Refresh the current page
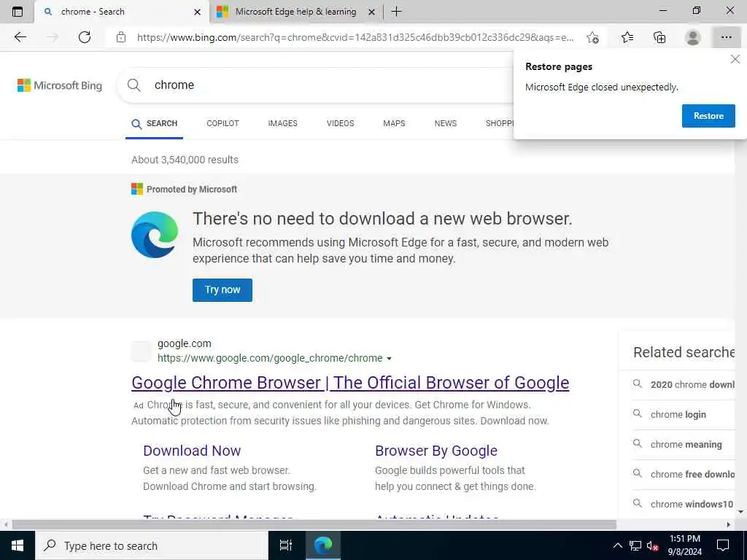747x560 pixels. pyautogui.click(x=85, y=37)
